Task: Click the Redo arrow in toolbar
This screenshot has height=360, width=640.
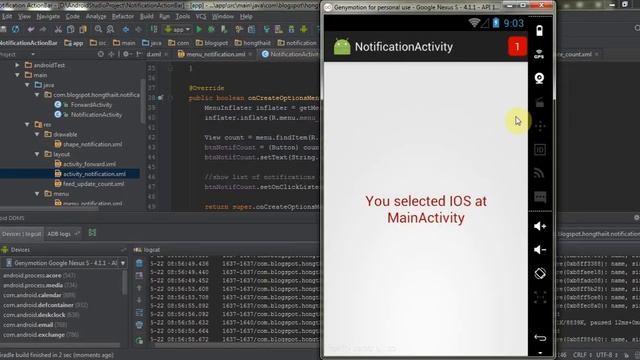Action: click(x=43, y=29)
